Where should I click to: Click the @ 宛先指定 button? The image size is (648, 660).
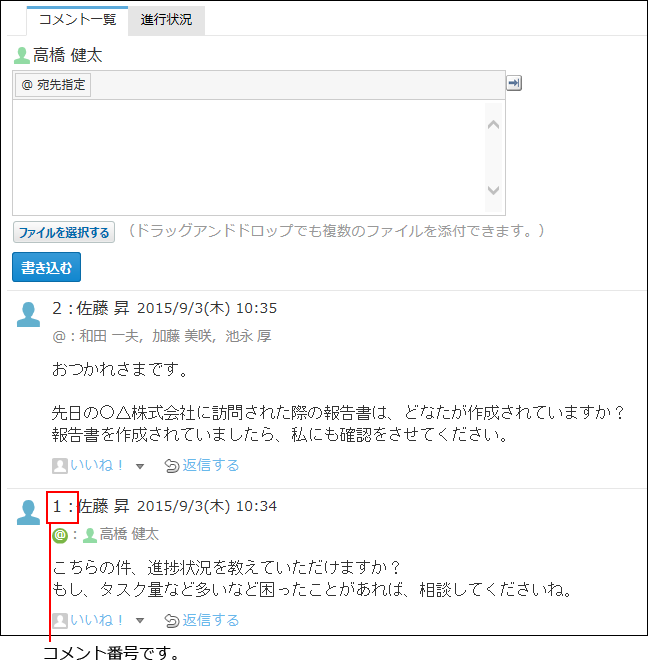53,85
